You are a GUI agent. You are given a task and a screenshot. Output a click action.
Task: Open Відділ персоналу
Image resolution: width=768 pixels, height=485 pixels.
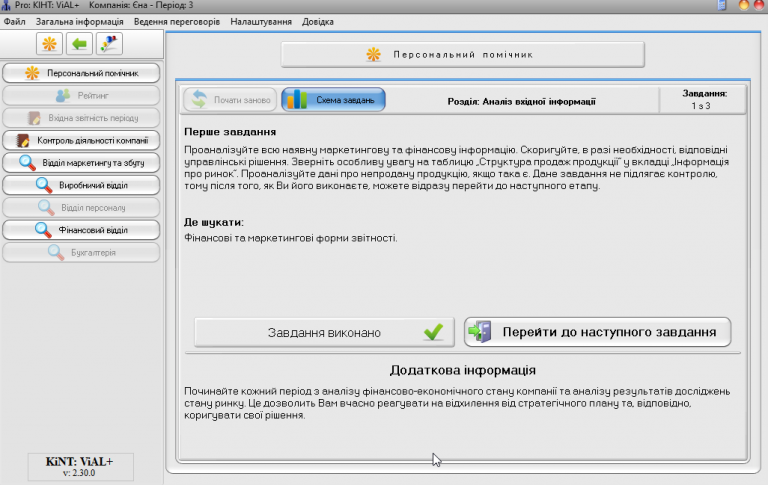tap(81, 208)
